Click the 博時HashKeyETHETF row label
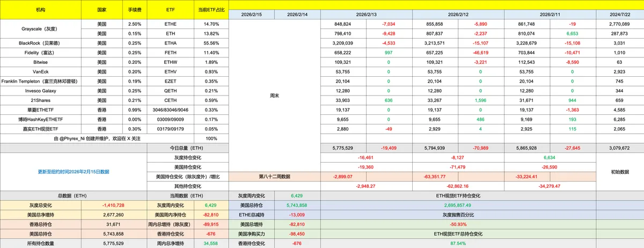Screen dimensions: 644x248 41,119
